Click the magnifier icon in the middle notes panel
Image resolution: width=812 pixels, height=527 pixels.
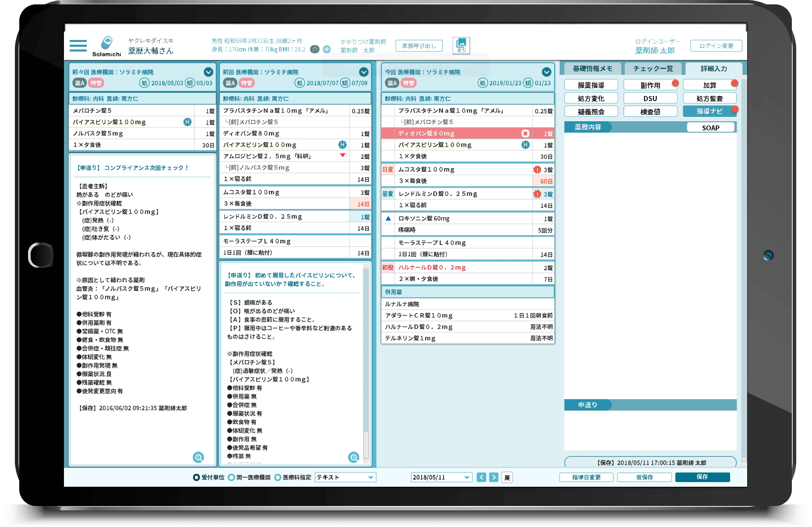[x=353, y=457]
